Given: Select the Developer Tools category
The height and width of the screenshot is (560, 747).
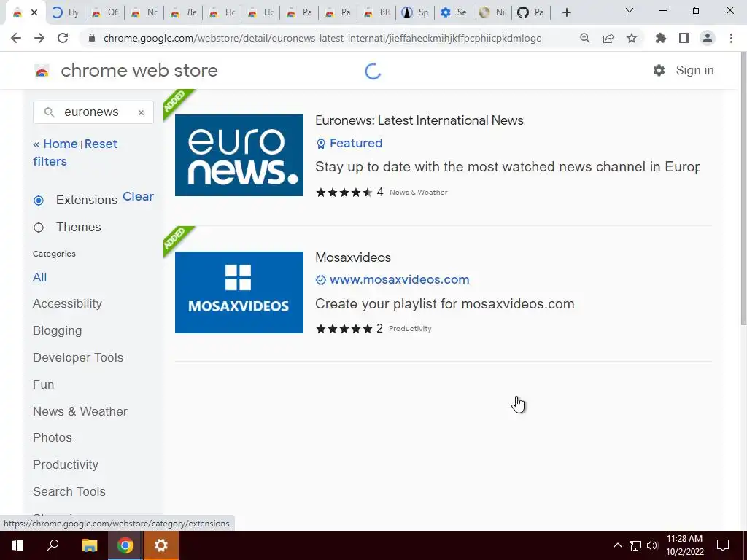Looking at the screenshot, I should pyautogui.click(x=78, y=357).
